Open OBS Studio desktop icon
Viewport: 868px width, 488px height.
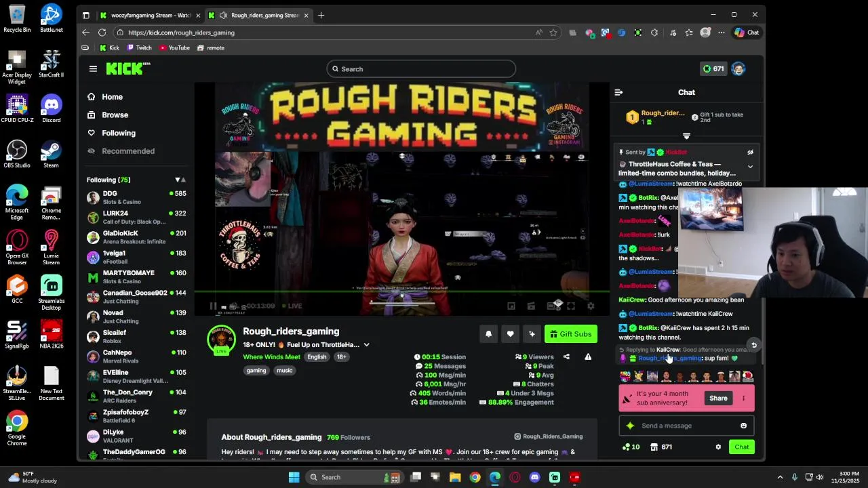(x=17, y=154)
